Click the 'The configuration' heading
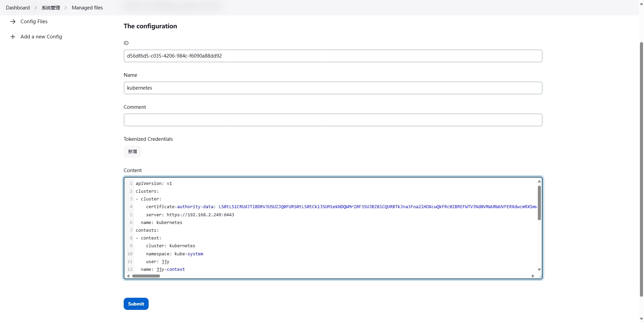644x322 pixels. (150, 26)
